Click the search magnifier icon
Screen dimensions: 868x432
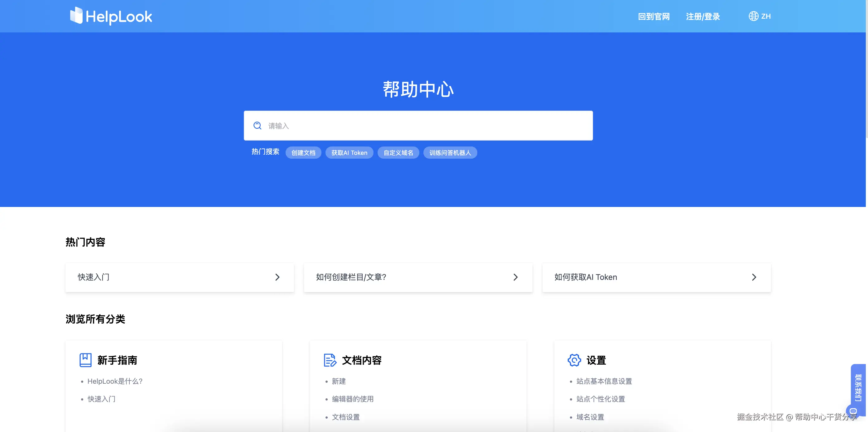coord(258,126)
